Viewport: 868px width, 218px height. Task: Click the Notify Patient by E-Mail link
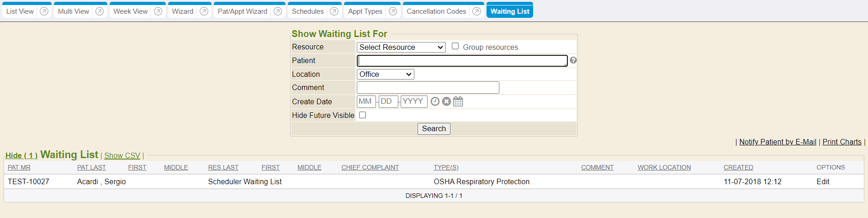(x=778, y=142)
